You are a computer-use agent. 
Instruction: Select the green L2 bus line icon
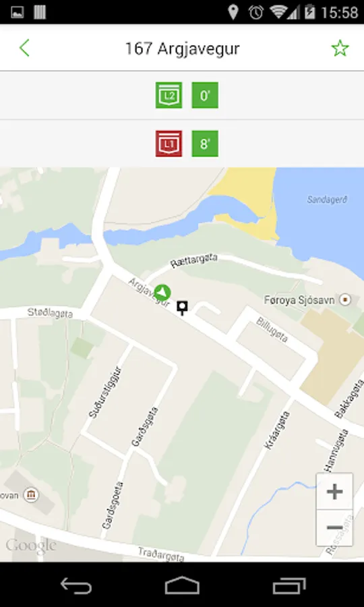tap(169, 95)
